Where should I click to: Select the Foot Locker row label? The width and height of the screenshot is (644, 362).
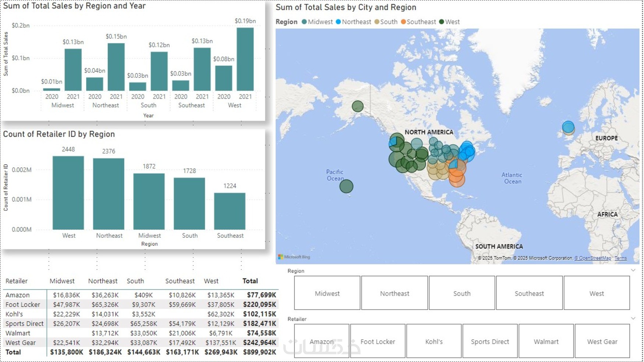22,305
